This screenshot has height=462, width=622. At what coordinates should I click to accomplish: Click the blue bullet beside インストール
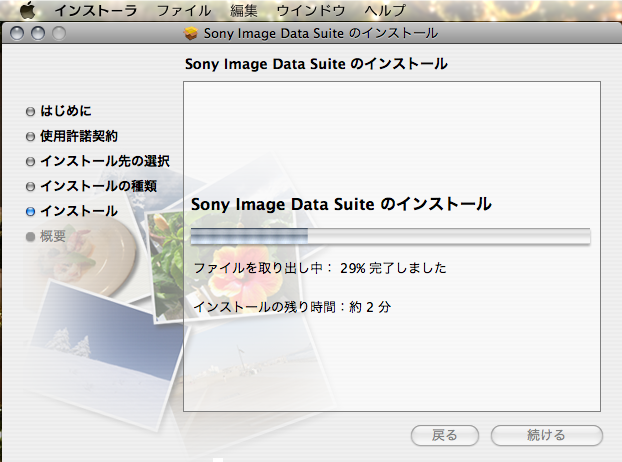click(x=31, y=212)
